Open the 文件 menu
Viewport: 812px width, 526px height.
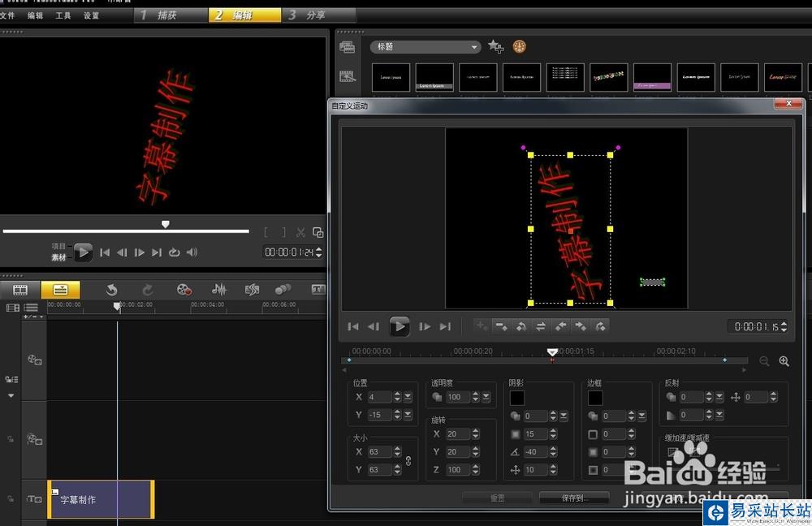coord(7,15)
